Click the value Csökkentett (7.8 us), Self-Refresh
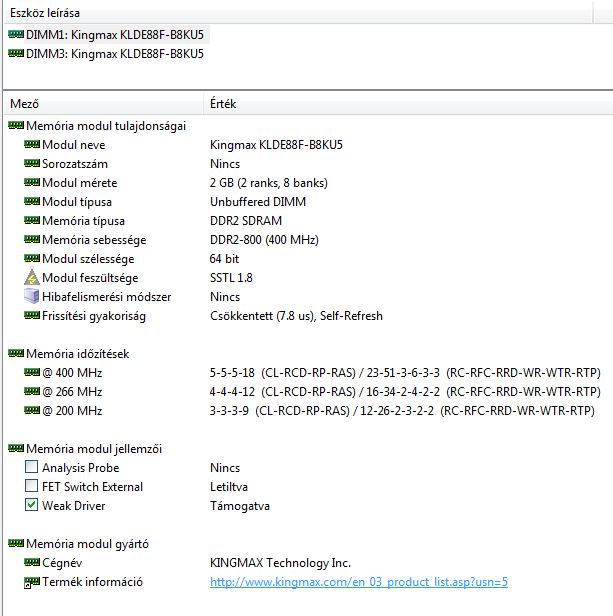This screenshot has width=613, height=616. [x=296, y=316]
